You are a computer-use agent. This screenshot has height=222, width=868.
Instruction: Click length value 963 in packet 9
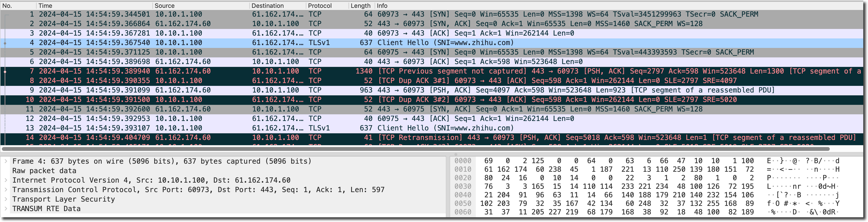366,90
